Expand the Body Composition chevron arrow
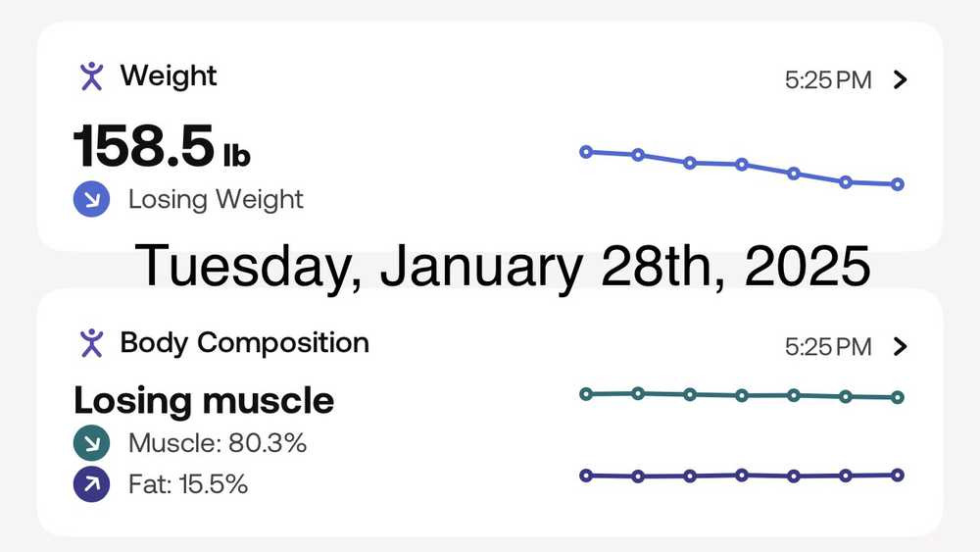This screenshot has width=980, height=552. (902, 346)
